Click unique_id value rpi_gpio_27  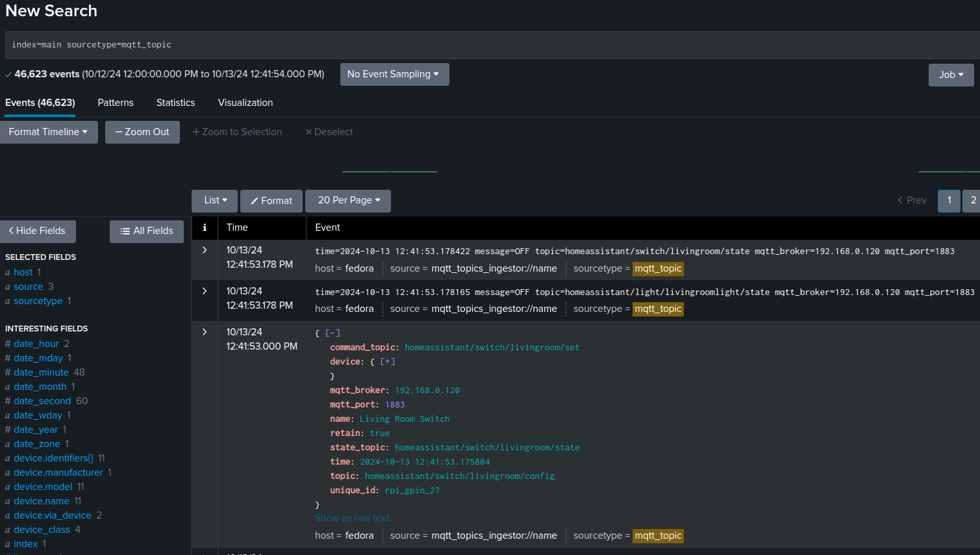(412, 491)
